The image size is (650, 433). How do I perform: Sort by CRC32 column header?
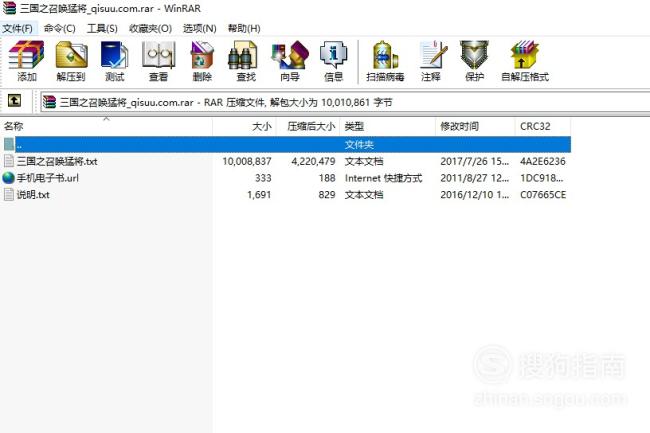pyautogui.click(x=543, y=126)
